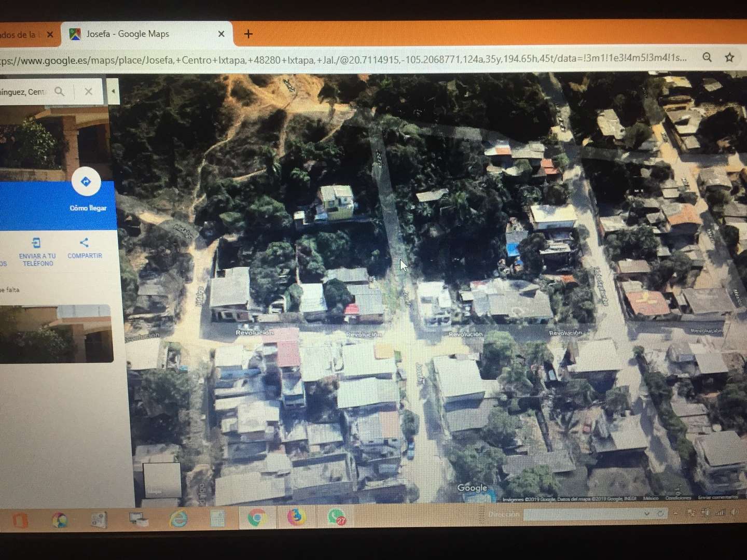Expand the taskbar Dirección dropdown arrow
The height and width of the screenshot is (560, 747).
(646, 514)
